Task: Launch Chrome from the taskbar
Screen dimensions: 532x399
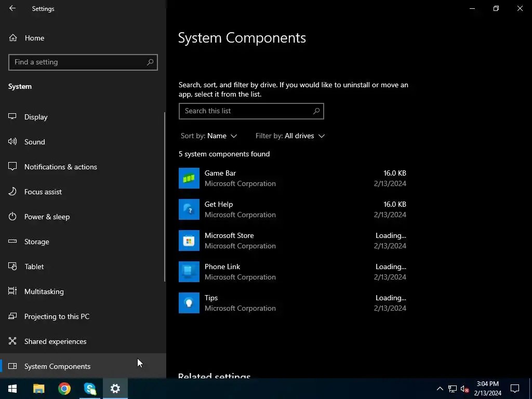Action: [64, 389]
